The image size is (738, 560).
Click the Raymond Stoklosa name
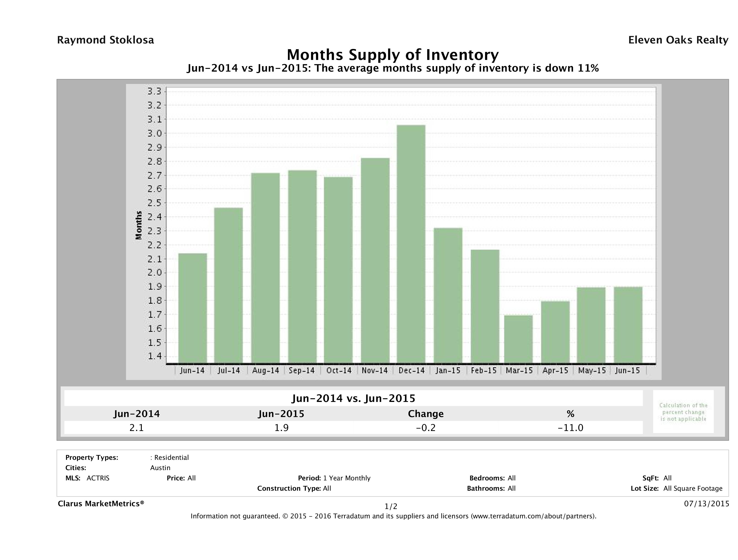tap(105, 40)
